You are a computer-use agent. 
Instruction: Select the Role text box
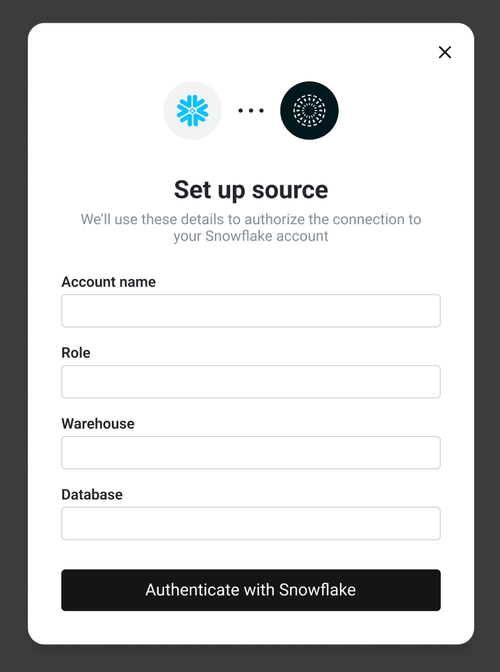251,381
